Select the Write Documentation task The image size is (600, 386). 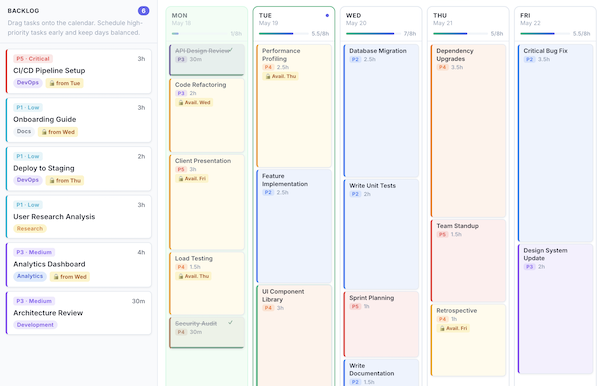coord(381,373)
